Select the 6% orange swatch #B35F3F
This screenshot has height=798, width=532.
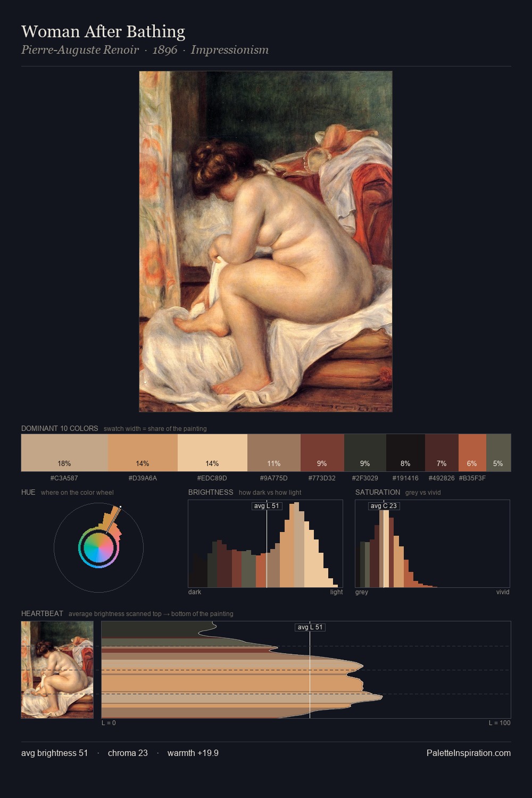click(x=472, y=453)
